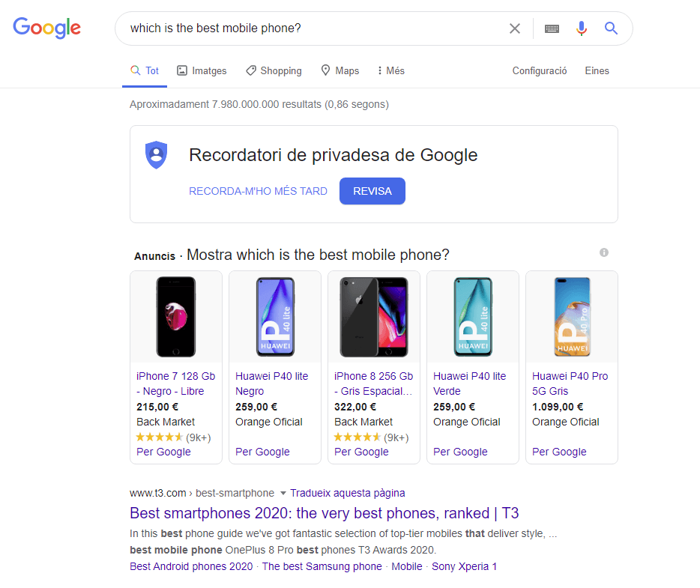Expand the Més menu

click(390, 71)
